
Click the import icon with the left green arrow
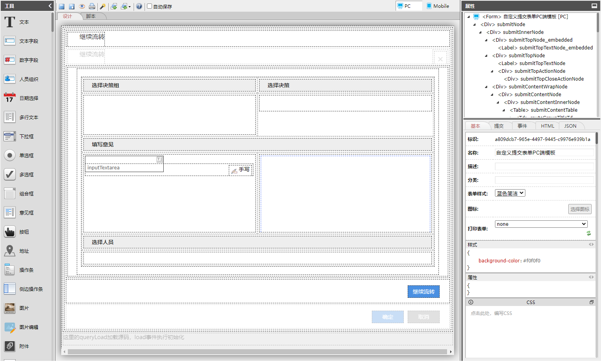pos(124,6)
